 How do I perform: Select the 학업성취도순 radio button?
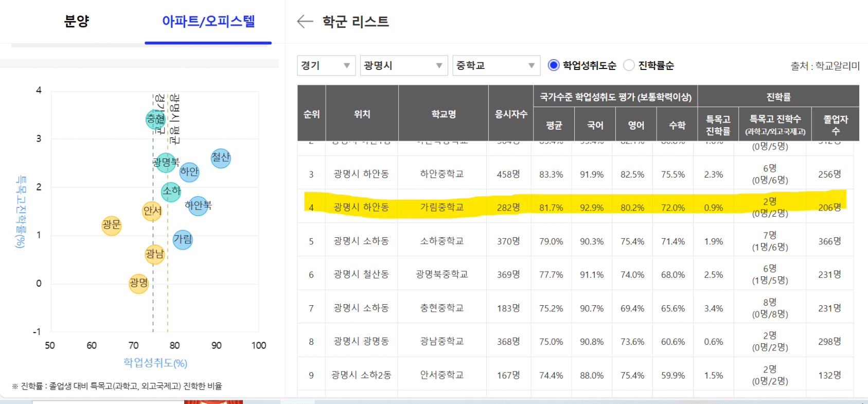554,65
